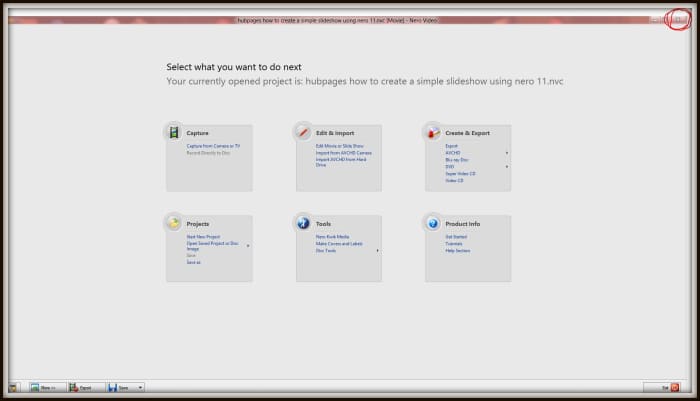
Task: Open the Save button dropdown arrow
Action: pos(140,388)
